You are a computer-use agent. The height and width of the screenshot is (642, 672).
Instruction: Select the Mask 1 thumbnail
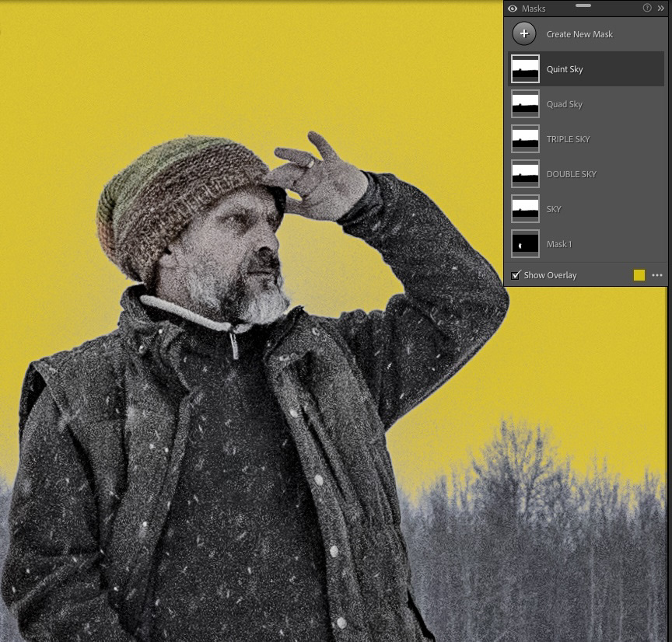tap(526, 244)
